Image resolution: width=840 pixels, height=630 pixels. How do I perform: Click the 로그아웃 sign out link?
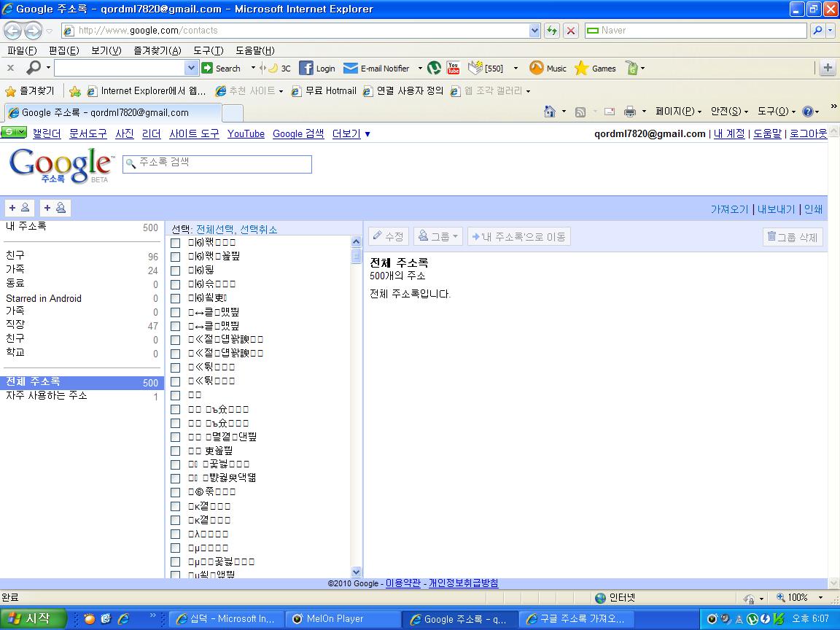pos(809,134)
